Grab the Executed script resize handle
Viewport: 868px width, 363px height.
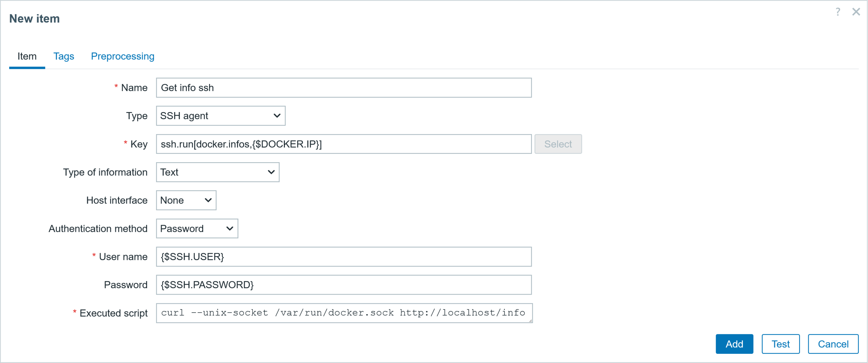(530, 320)
